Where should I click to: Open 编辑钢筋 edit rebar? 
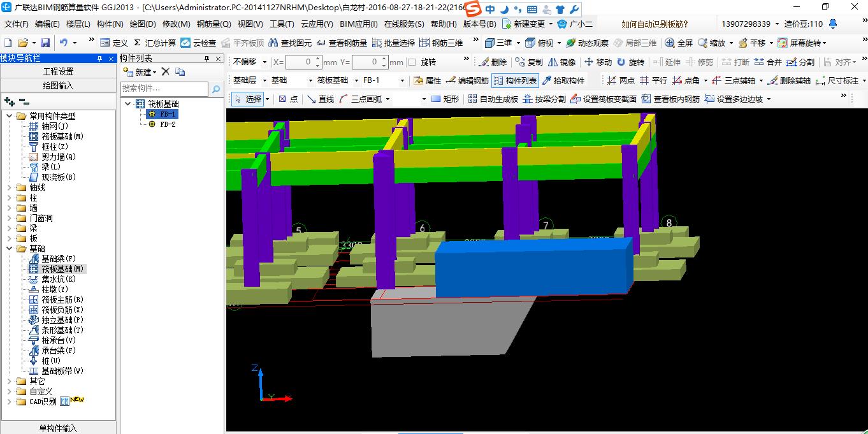click(467, 80)
